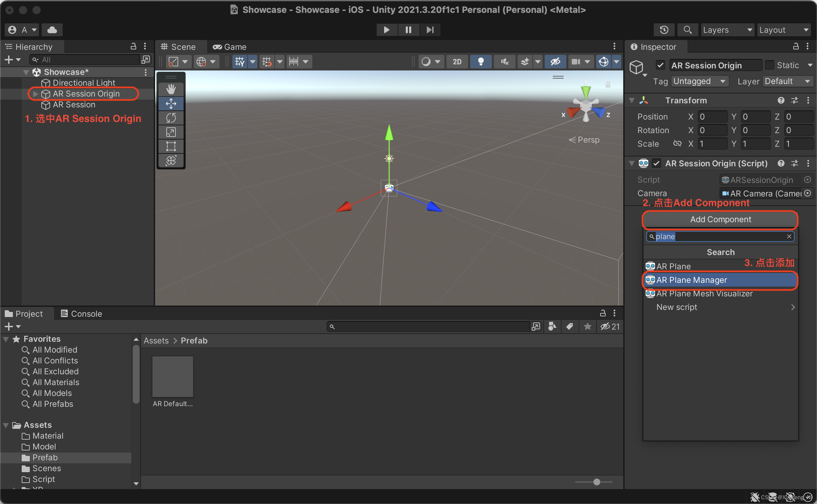Screen dimensions: 817x504
Task: Click the Add Component button
Action: tap(720, 219)
